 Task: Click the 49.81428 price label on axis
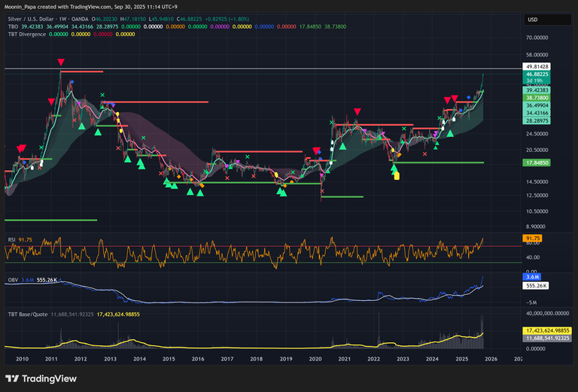pos(536,66)
